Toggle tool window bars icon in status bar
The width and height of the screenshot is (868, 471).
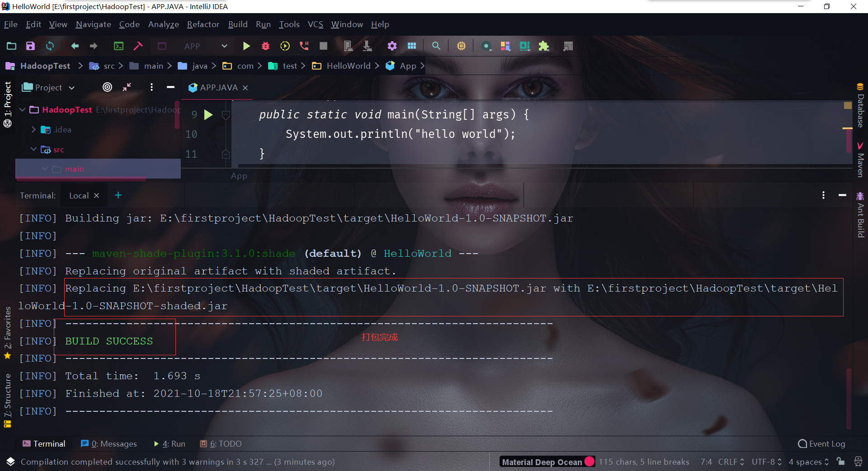pyautogui.click(x=11, y=462)
